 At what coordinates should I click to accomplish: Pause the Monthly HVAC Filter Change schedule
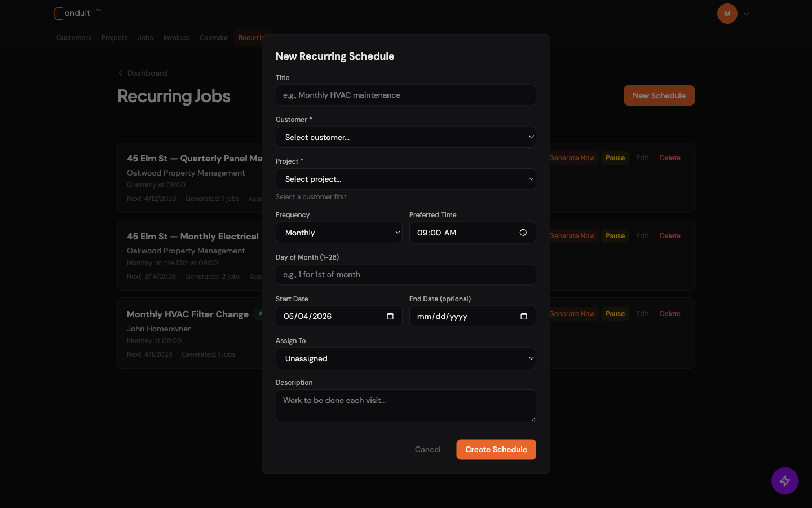click(x=615, y=314)
